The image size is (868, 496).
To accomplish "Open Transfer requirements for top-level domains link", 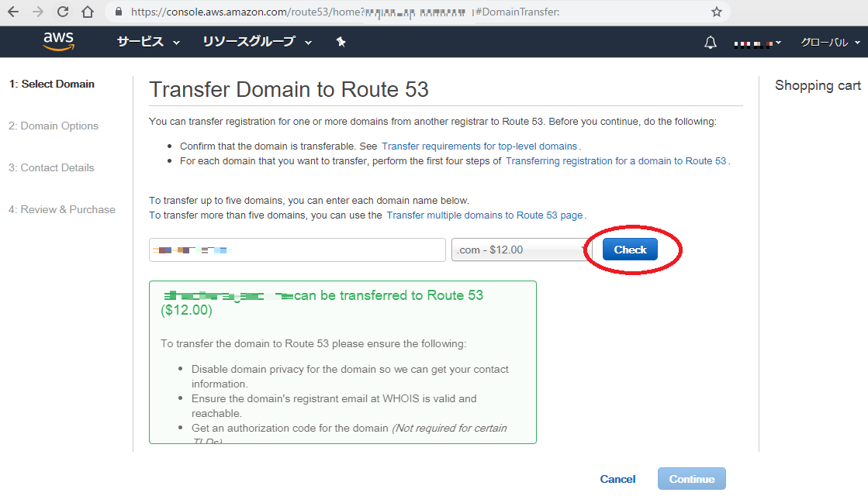I will pos(479,146).
